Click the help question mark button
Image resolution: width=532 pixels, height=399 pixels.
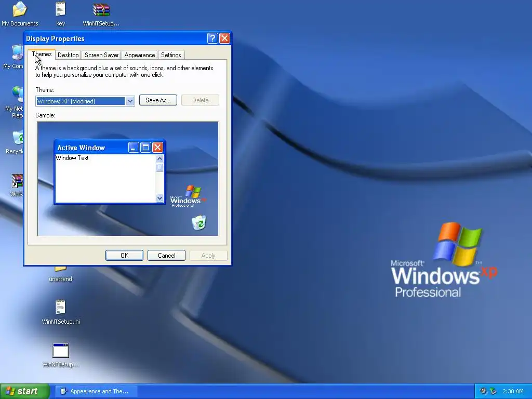tap(212, 38)
